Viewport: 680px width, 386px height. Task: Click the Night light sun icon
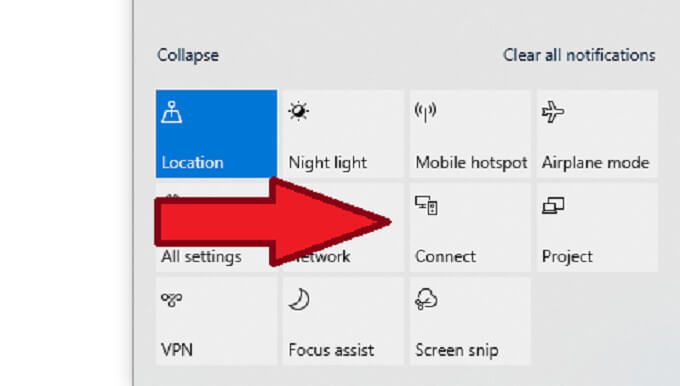point(298,111)
